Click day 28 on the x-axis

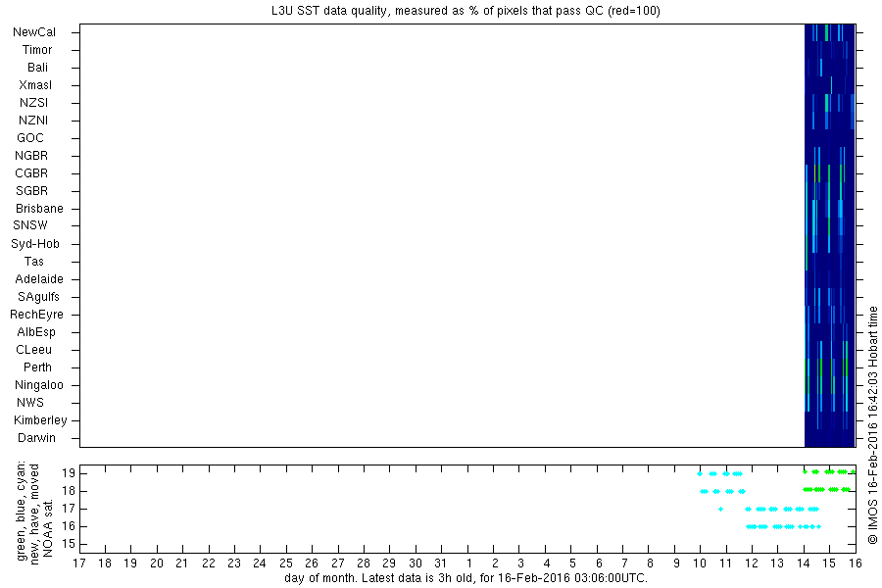coord(364,563)
